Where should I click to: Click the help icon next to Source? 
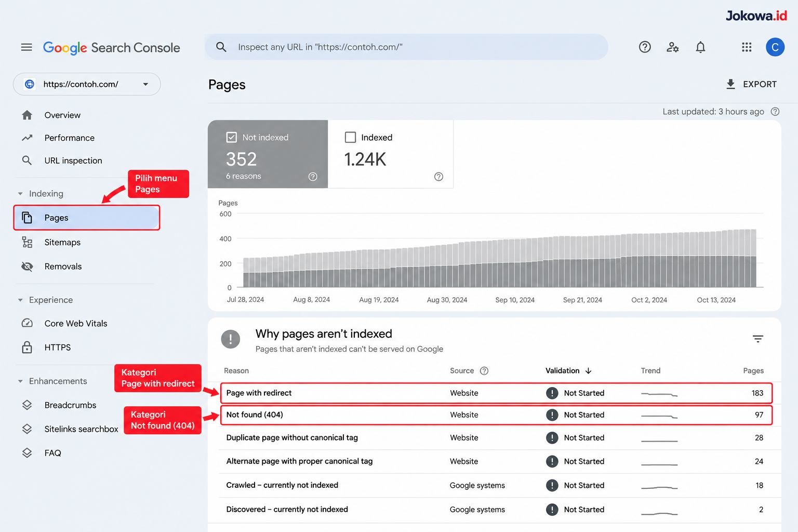tap(484, 370)
